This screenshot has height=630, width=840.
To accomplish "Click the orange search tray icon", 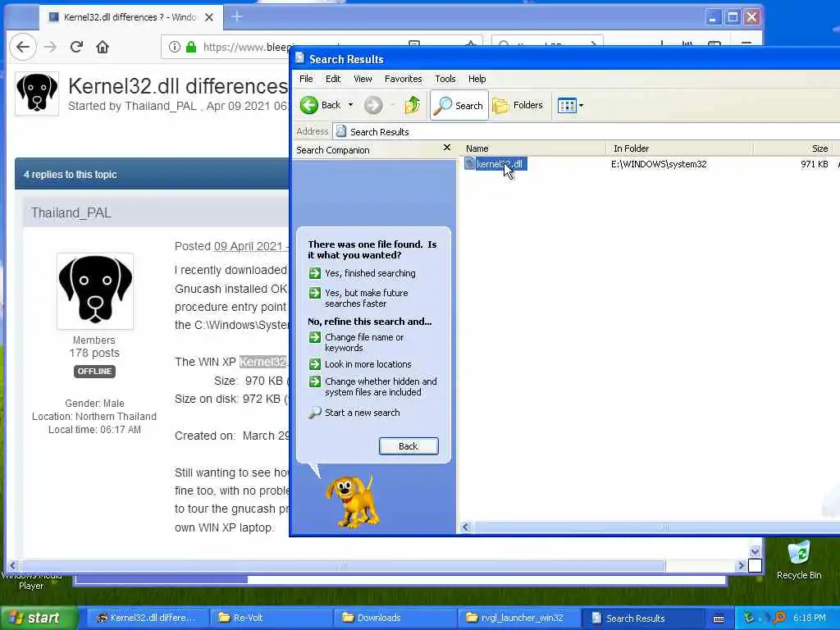I will tap(779, 619).
